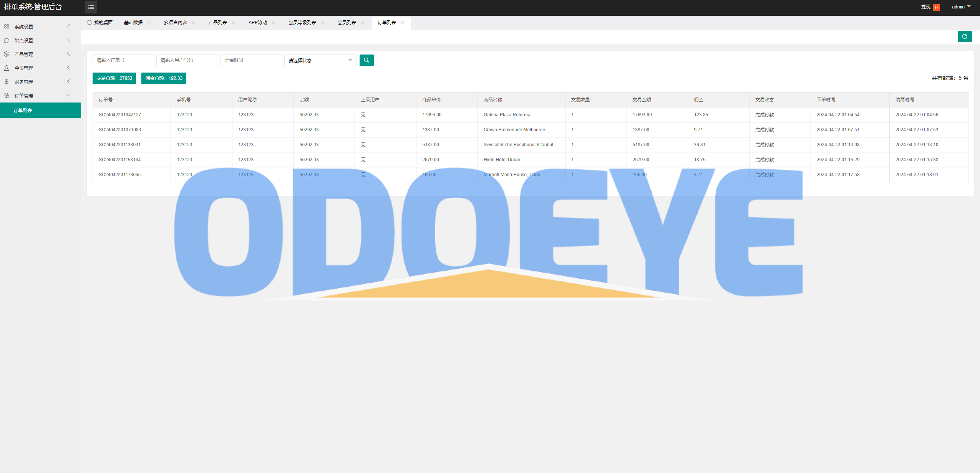
Task: Click settlement time 2024-04-22 01:18:01
Action: tap(917, 175)
